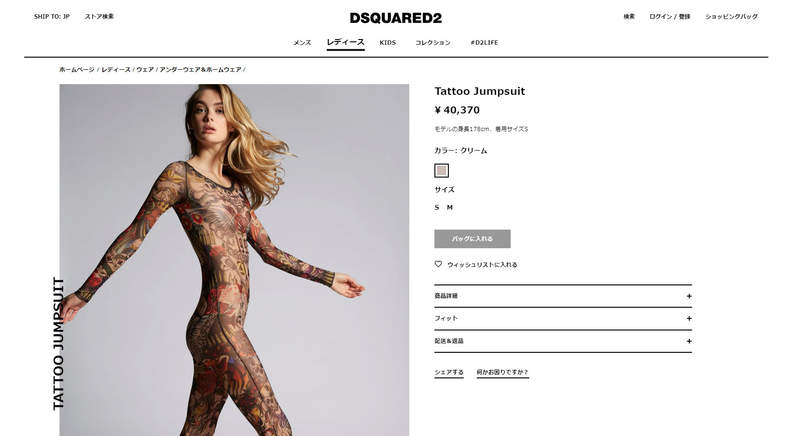Expand the フィット section
Viewport: 800px width, 436px height.
(x=563, y=318)
